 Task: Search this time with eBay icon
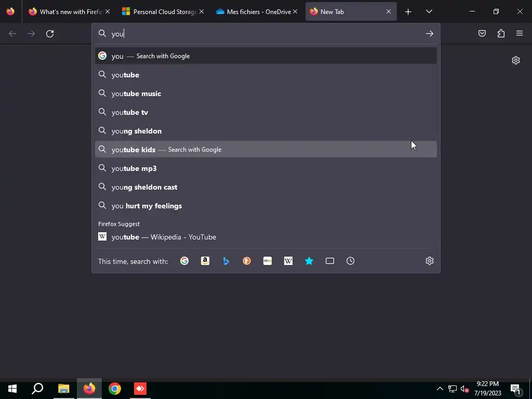pyautogui.click(x=268, y=261)
